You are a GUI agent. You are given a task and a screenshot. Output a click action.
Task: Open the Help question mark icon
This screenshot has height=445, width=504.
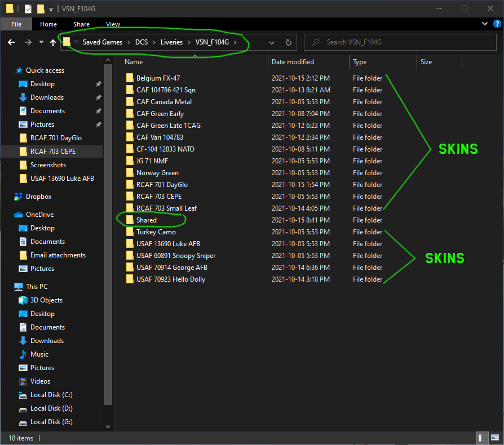[497, 24]
